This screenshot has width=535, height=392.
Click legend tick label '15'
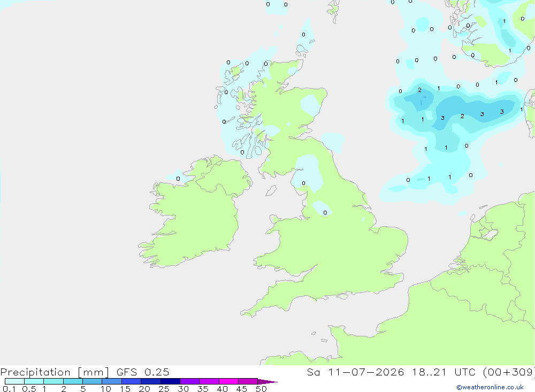125,389
